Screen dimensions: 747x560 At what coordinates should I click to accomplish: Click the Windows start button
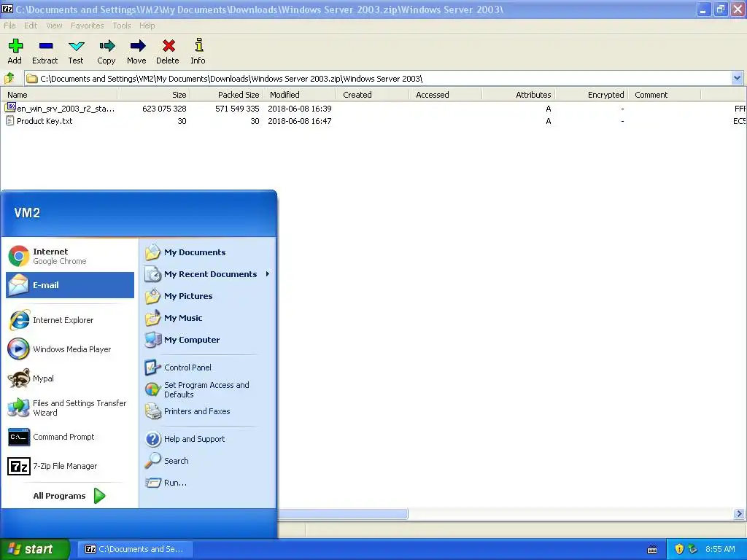pos(35,549)
